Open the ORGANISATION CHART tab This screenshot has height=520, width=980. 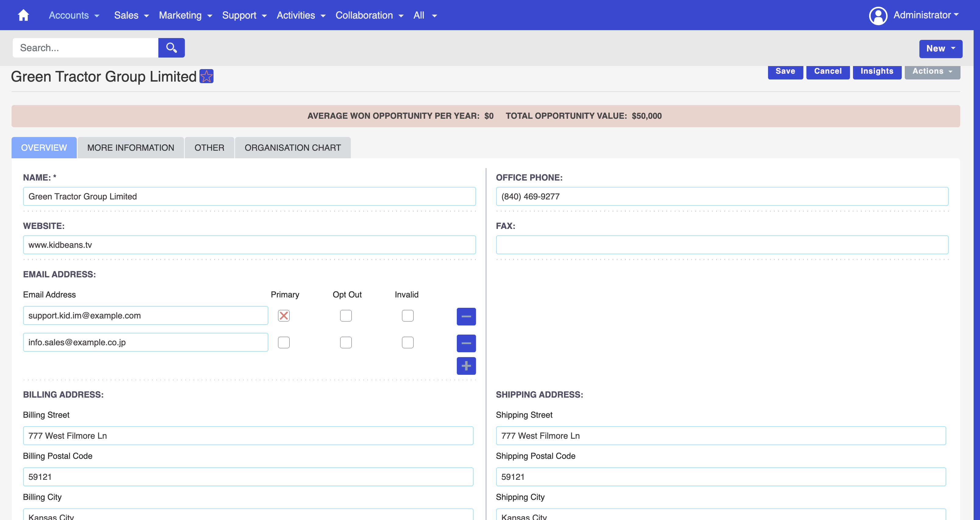(293, 148)
